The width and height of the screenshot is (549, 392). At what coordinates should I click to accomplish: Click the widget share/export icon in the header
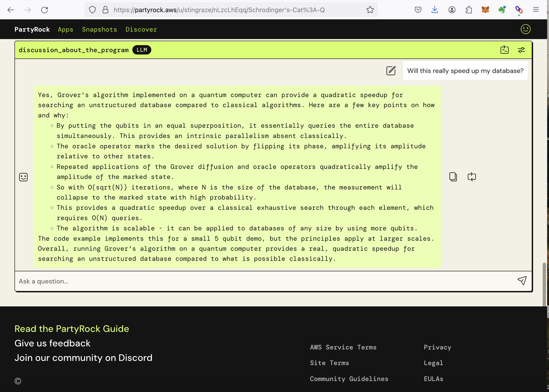tap(504, 50)
